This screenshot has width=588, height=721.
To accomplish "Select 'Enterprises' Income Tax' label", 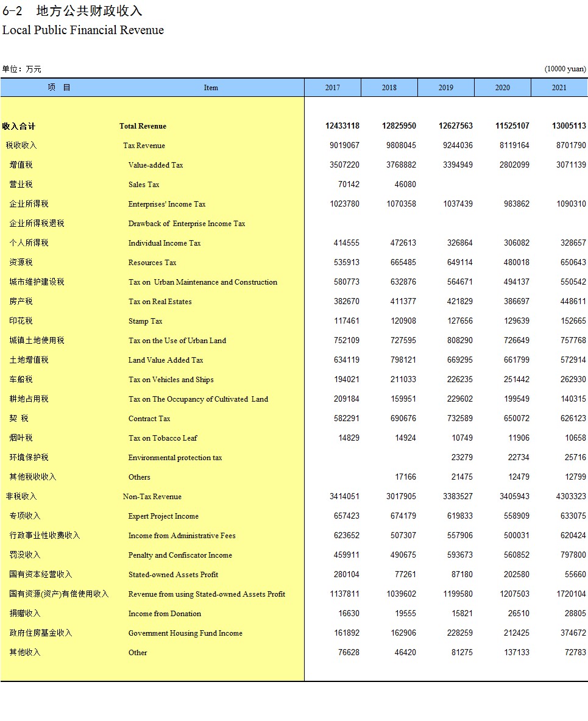I will point(167,204).
